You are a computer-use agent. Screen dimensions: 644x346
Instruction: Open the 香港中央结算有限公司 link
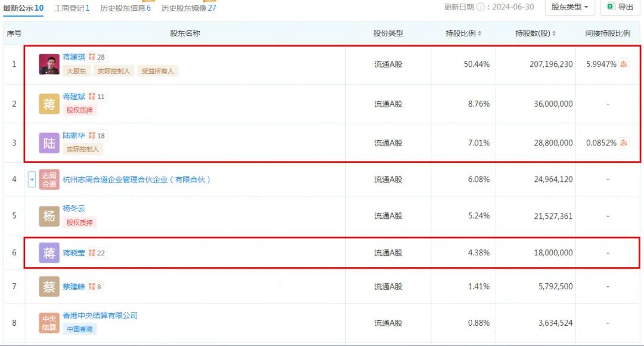100,316
